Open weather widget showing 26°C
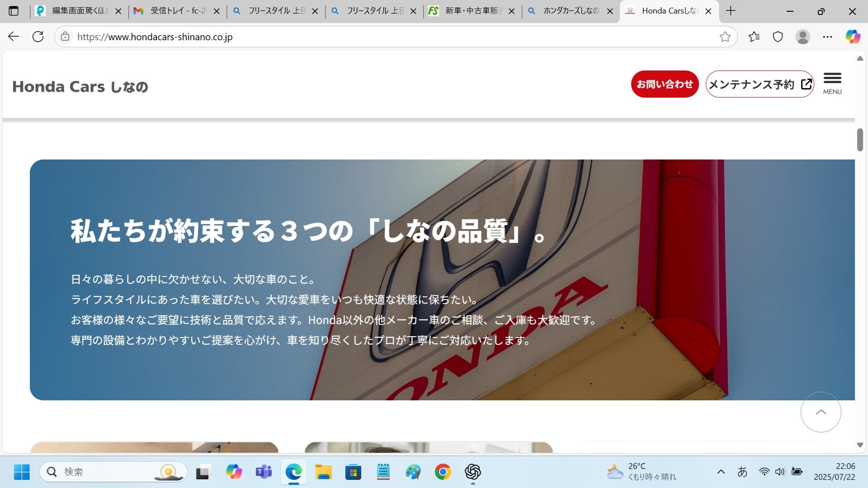Image resolution: width=868 pixels, height=488 pixels. (641, 472)
